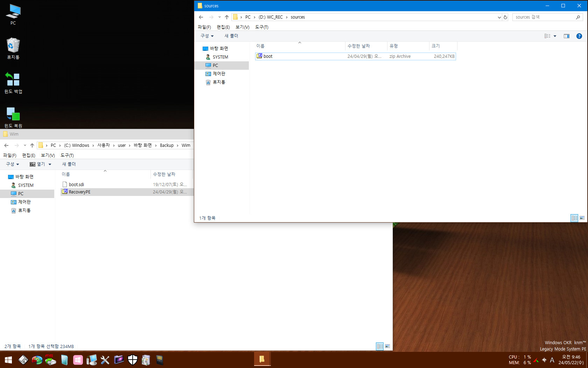
Task: Go up one level in sources window
Action: tap(227, 17)
